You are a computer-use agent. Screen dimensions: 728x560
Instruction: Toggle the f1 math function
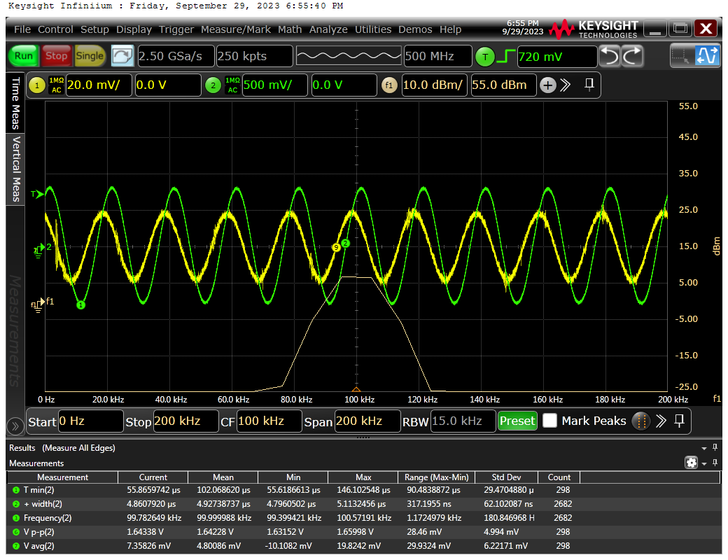(389, 85)
